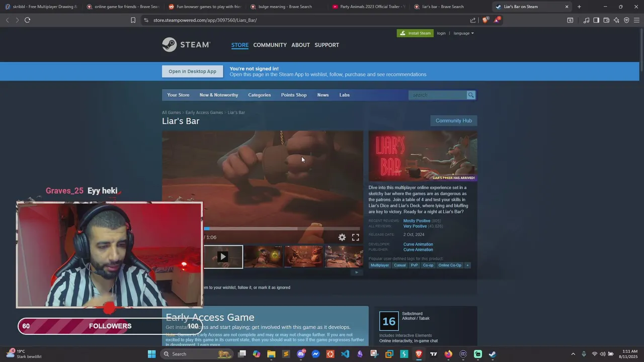Select the Multiplayer tag
Screen dimensions: 644x362
(x=380, y=265)
